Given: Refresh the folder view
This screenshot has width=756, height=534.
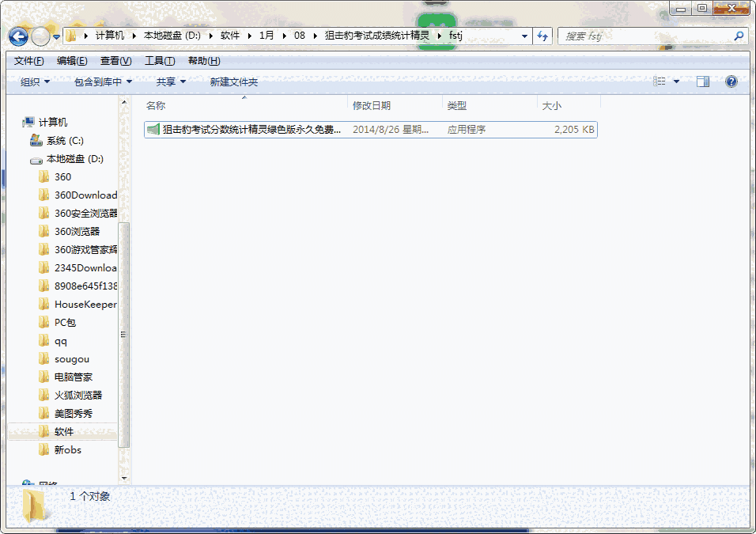Looking at the screenshot, I should [x=542, y=36].
